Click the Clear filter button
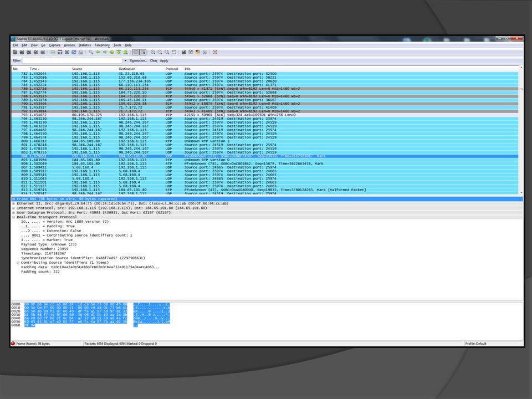The height and width of the screenshot is (399, 532). click(154, 61)
